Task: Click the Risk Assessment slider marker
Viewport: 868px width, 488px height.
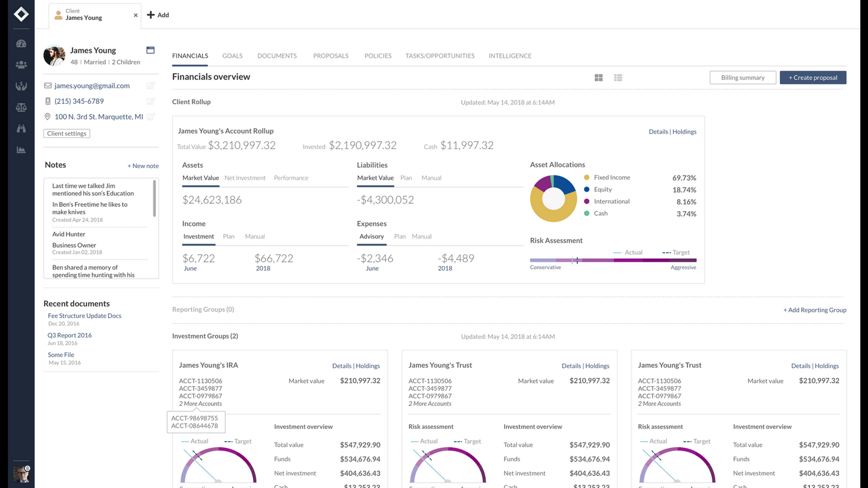Action: [x=576, y=261]
